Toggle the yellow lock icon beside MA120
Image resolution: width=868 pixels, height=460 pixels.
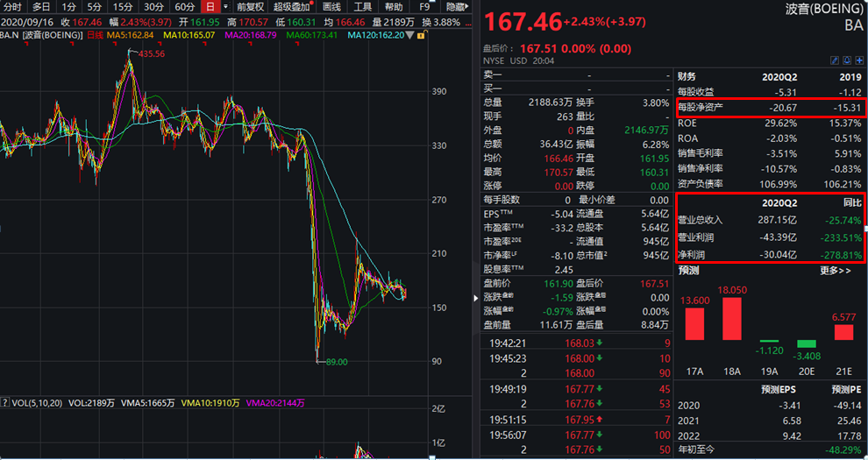(421, 35)
